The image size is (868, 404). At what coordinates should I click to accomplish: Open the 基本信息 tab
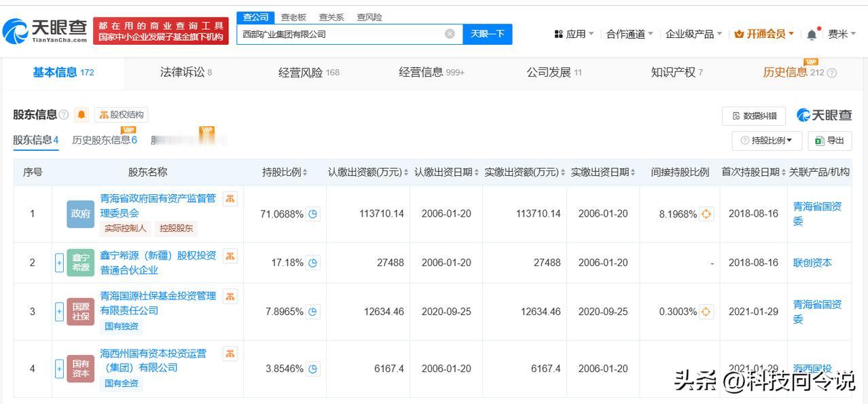click(x=63, y=73)
